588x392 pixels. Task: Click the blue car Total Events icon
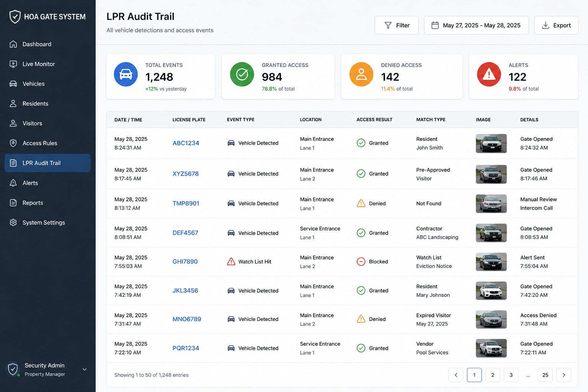(x=126, y=74)
